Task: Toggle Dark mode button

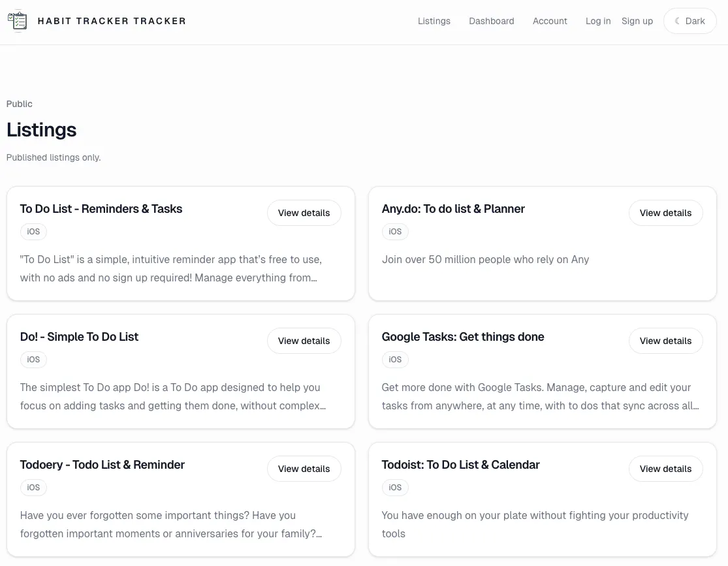Action: point(690,21)
